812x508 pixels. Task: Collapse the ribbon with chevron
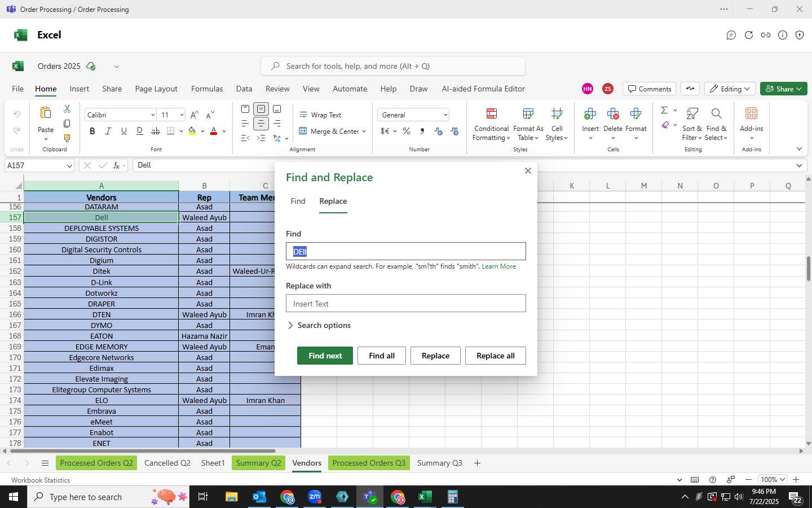click(799, 149)
